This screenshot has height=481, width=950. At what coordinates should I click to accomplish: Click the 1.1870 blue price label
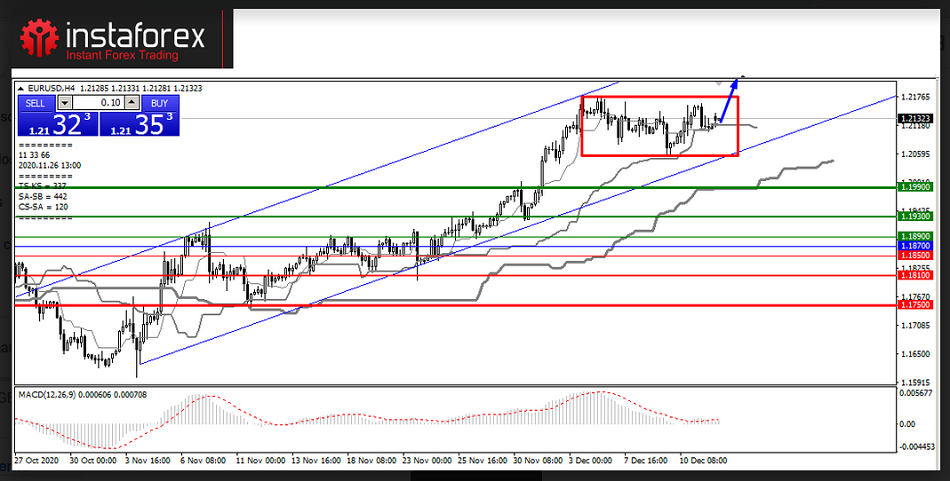pos(915,246)
